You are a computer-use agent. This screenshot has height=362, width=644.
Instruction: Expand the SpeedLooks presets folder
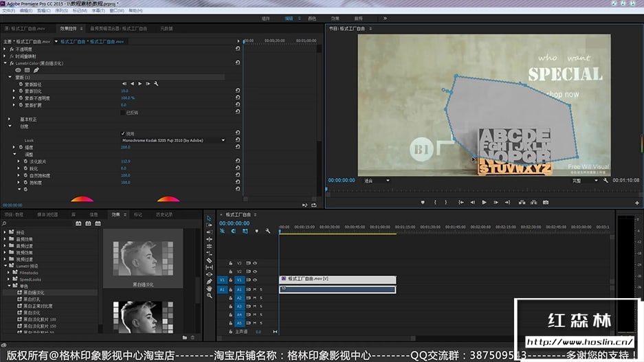[x=10, y=279]
